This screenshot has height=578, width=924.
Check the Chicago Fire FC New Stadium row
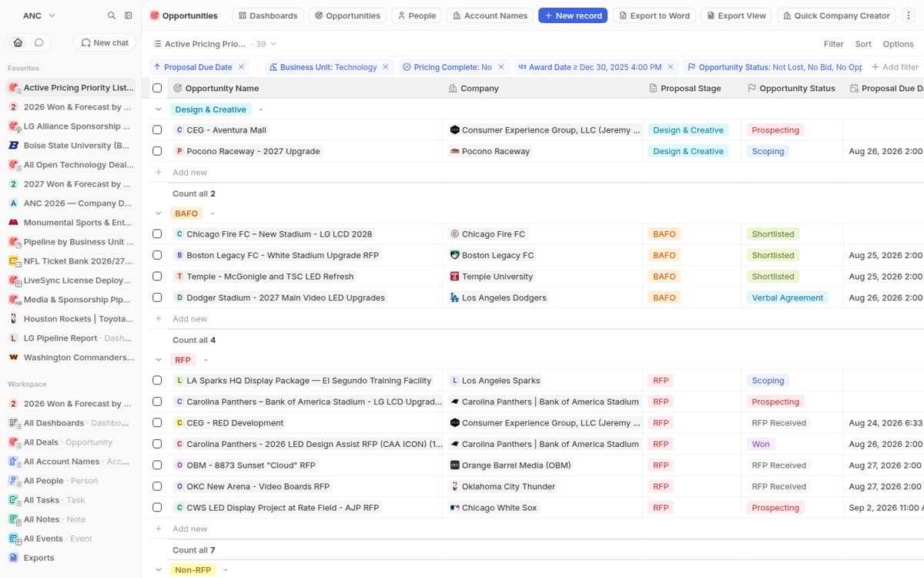[157, 234]
